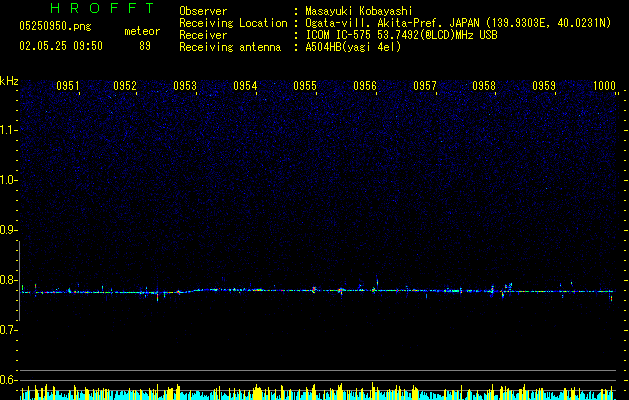Click the 0959 time marker
This screenshot has height=400, width=629.
(x=544, y=86)
